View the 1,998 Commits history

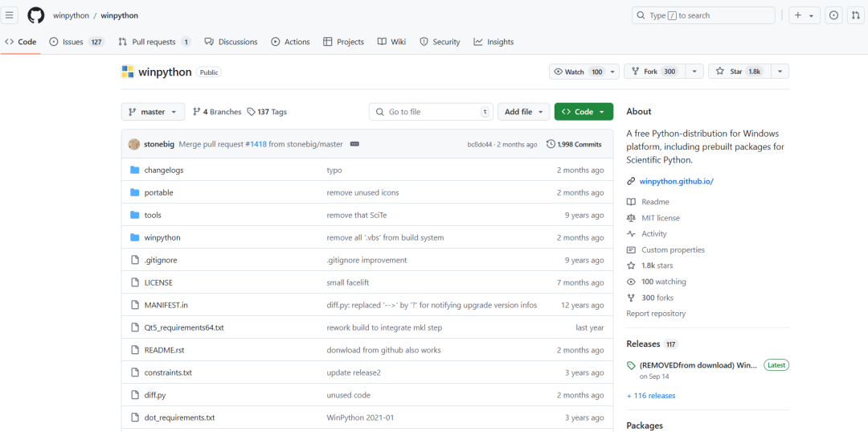click(x=574, y=144)
